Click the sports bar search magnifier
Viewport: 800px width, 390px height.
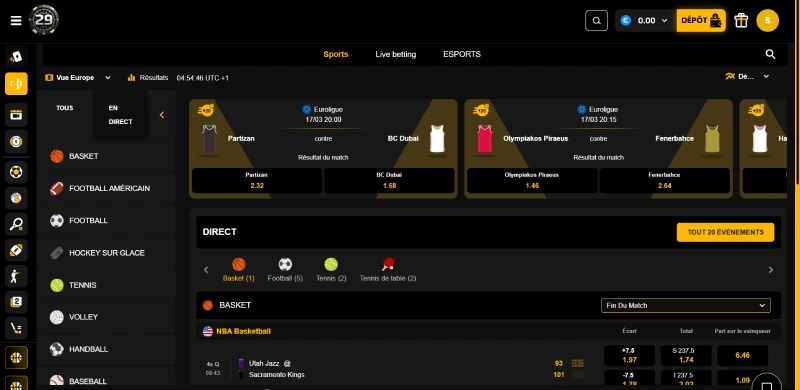click(770, 54)
